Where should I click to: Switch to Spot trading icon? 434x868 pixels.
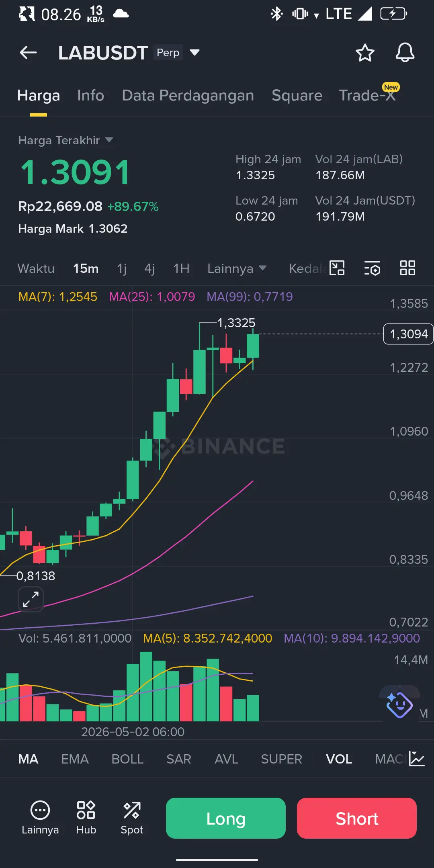pos(132,818)
